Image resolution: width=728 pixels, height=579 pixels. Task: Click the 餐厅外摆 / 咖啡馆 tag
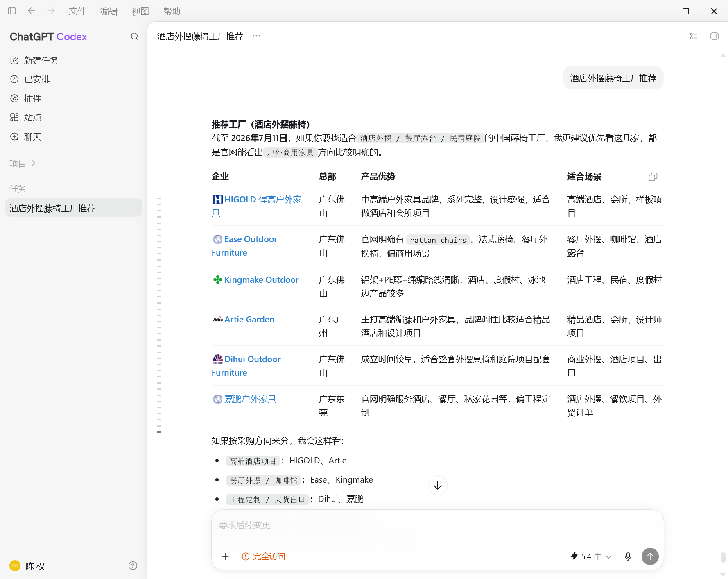coord(263,480)
